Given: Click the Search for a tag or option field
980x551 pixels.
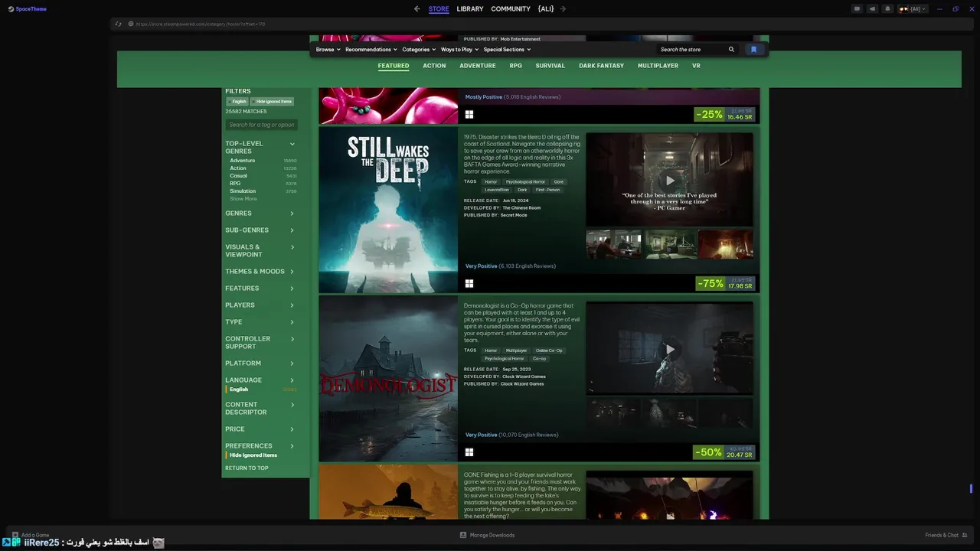Looking at the screenshot, I should (261, 125).
